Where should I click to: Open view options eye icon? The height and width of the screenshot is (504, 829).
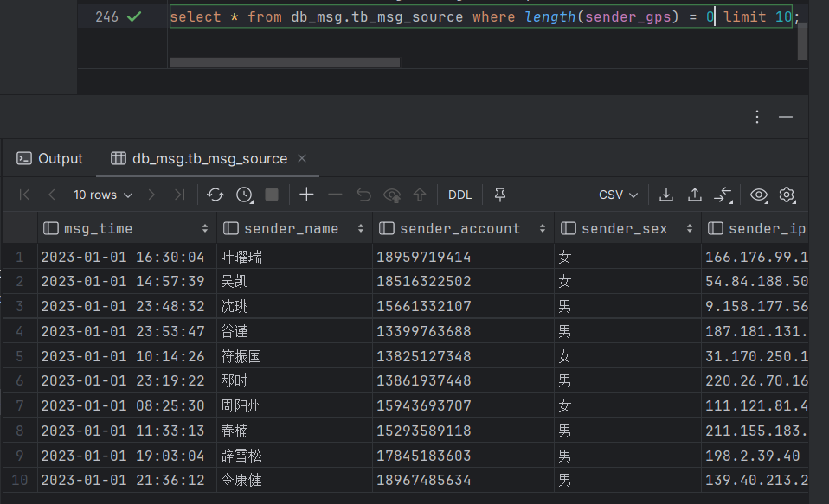[x=759, y=195]
